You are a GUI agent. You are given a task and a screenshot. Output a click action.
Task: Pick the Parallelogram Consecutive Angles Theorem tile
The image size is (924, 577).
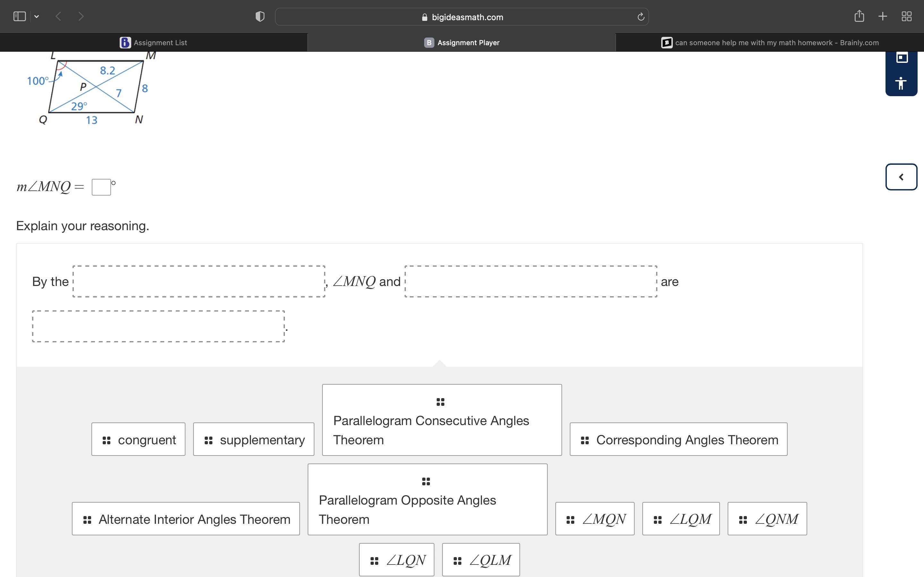point(442,420)
